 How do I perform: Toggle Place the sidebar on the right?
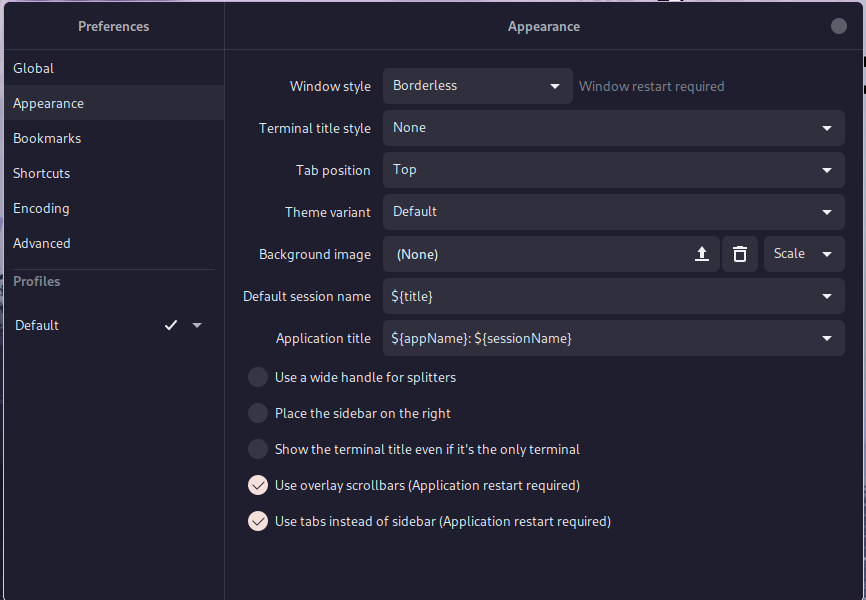(257, 413)
